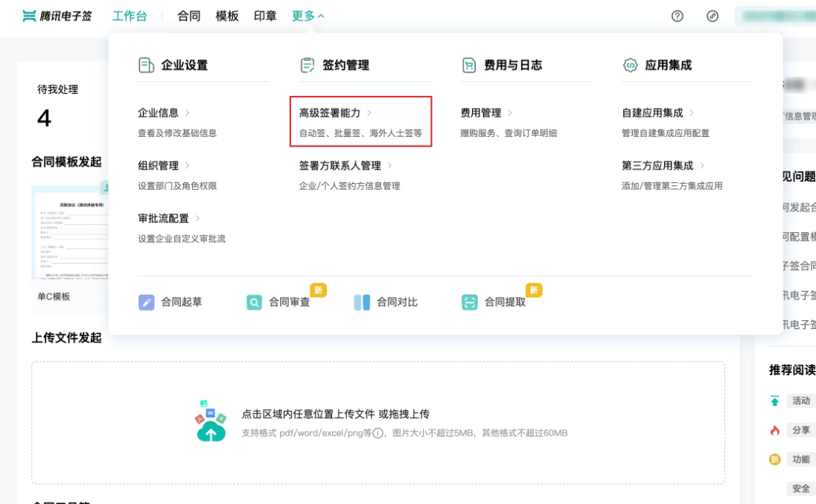Open 第三方应用集成 link
816x504 pixels.
coord(663,165)
